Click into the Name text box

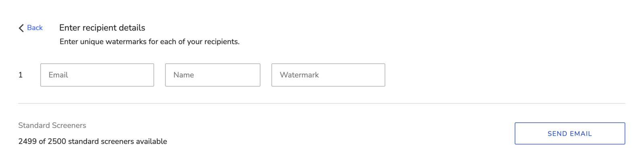point(213,75)
